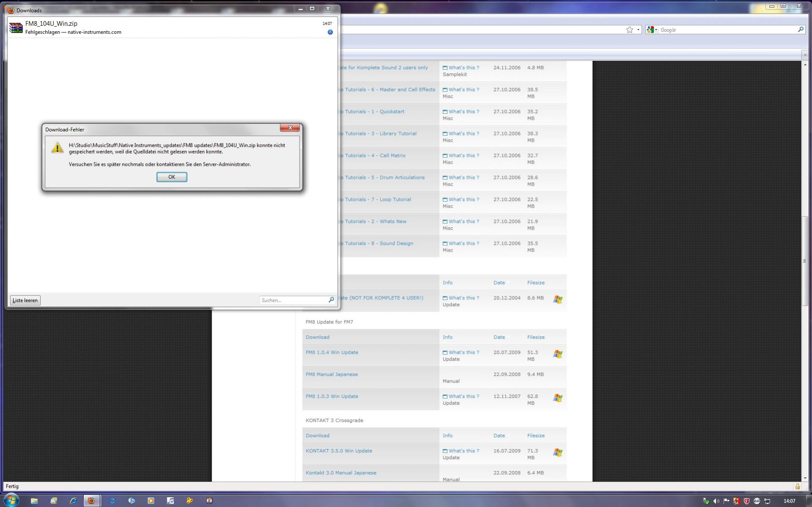Click Windows logo icon in 8.6 MB row

click(x=558, y=300)
